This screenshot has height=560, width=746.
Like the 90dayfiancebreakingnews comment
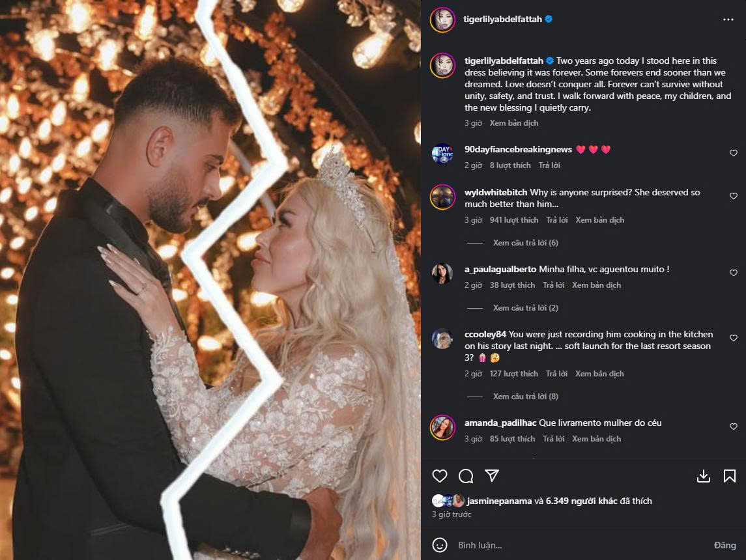733,153
